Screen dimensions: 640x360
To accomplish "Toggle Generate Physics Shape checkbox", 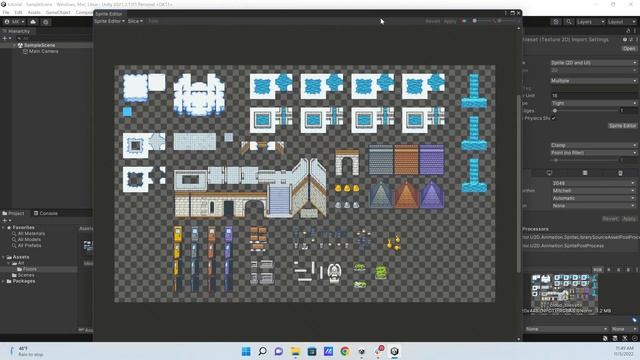I will (x=553, y=118).
